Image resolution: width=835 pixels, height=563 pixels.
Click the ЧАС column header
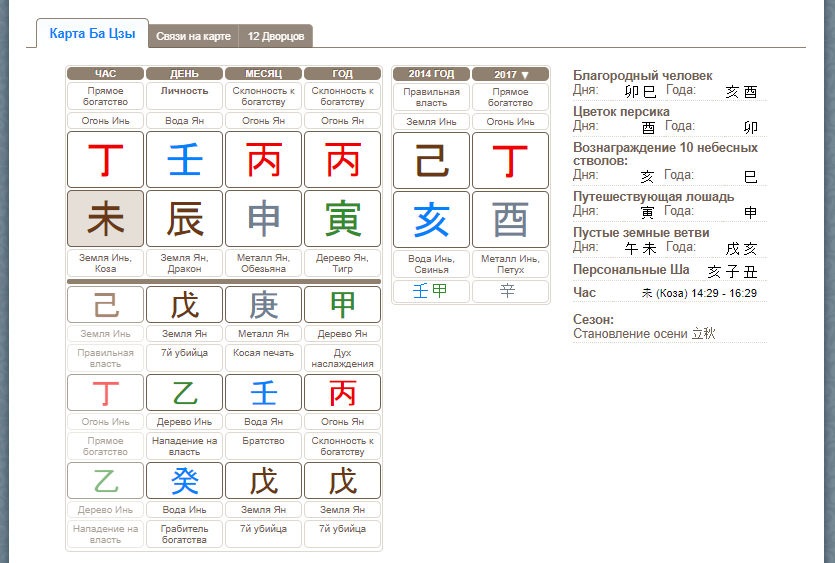pyautogui.click(x=105, y=74)
